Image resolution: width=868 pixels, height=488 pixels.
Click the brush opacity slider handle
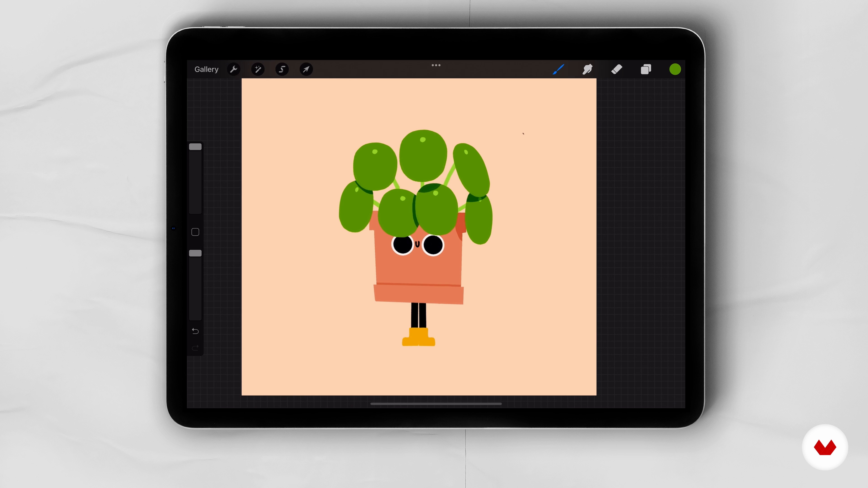point(195,253)
